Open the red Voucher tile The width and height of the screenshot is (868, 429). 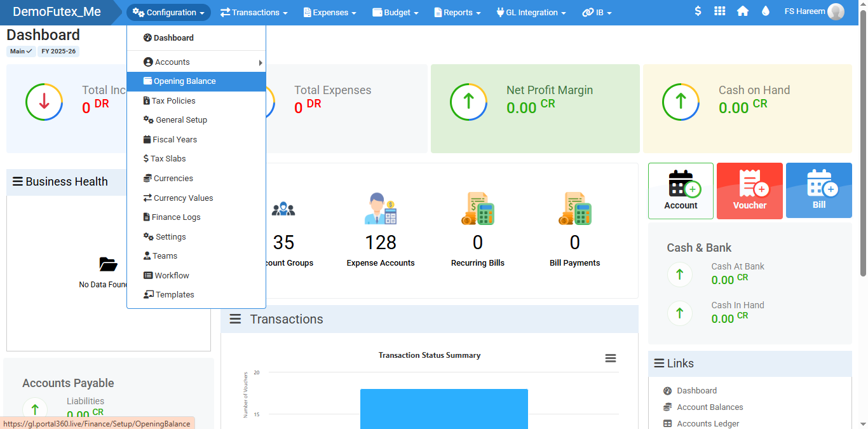749,191
